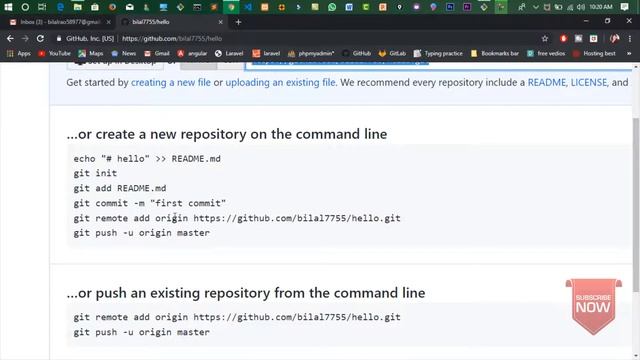Open the Maps bookmark
Screen dimensions: 640x360
coord(91,53)
